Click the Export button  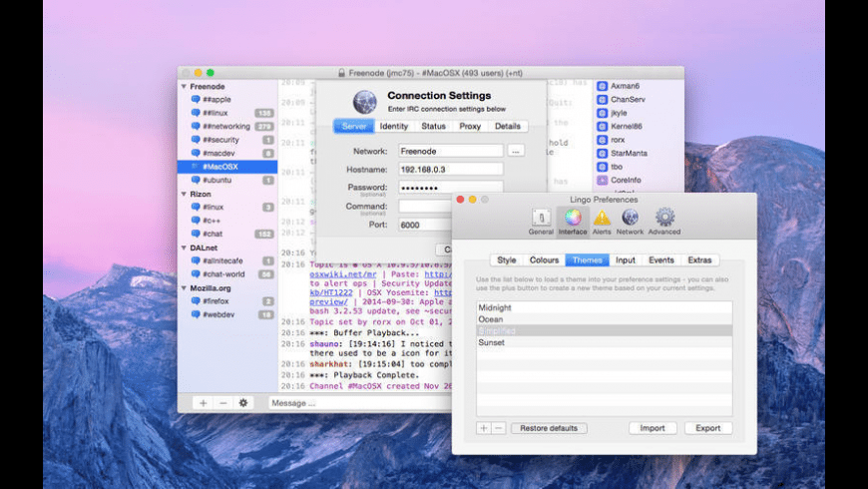pos(708,428)
